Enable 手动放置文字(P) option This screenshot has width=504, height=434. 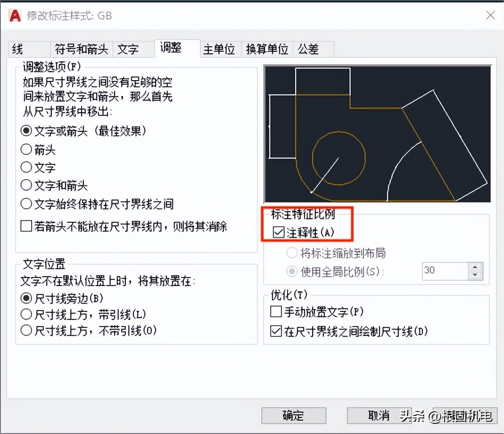click(275, 312)
